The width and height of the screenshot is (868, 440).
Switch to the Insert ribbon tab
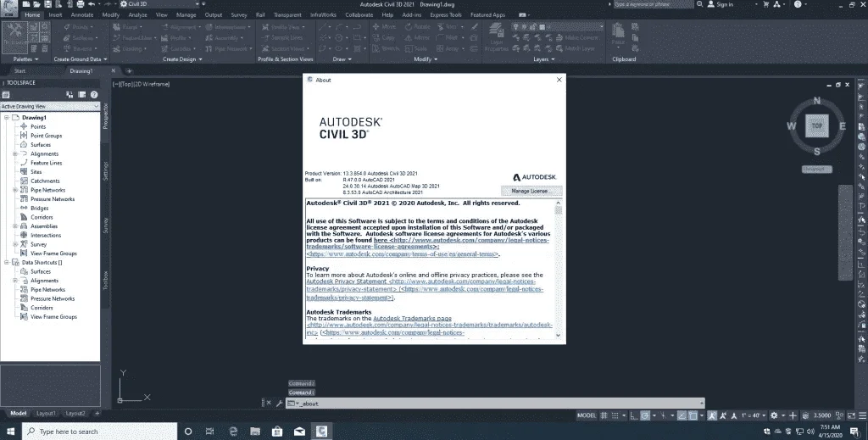coord(55,15)
